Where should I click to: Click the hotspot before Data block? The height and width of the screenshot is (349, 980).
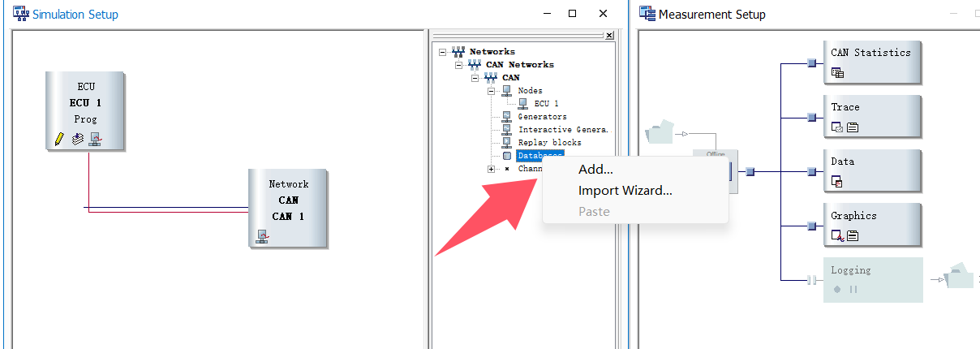[x=811, y=171]
